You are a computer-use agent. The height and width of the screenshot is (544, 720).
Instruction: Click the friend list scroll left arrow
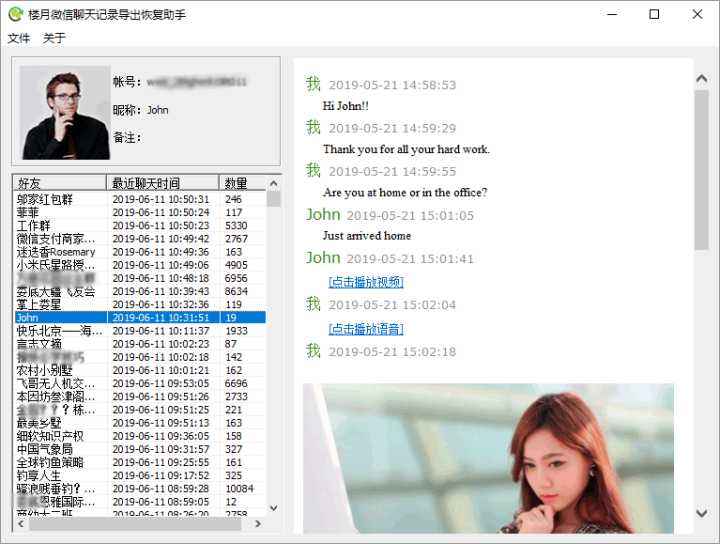tap(21, 524)
